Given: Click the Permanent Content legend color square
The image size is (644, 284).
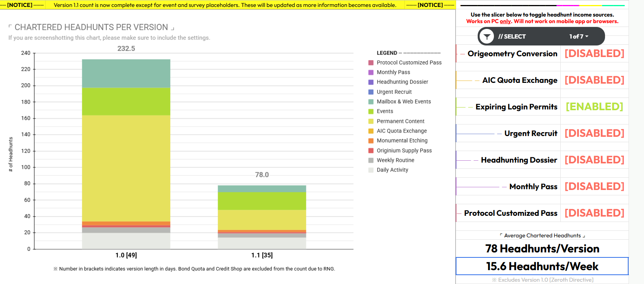Looking at the screenshot, I should click(x=371, y=121).
